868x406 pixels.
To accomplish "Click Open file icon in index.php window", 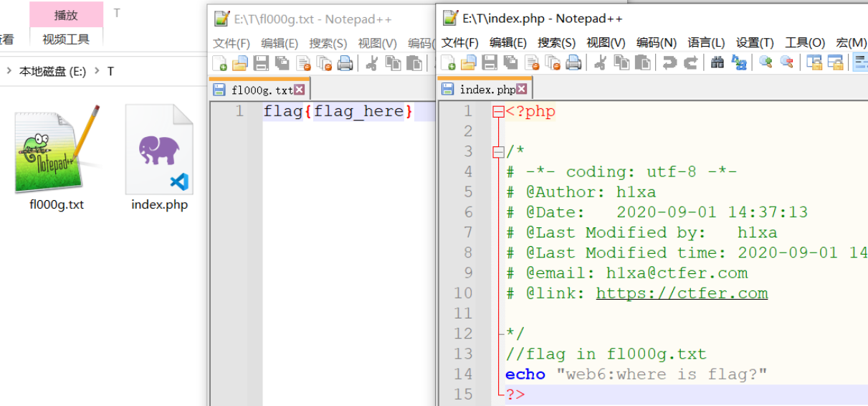I will tap(469, 63).
